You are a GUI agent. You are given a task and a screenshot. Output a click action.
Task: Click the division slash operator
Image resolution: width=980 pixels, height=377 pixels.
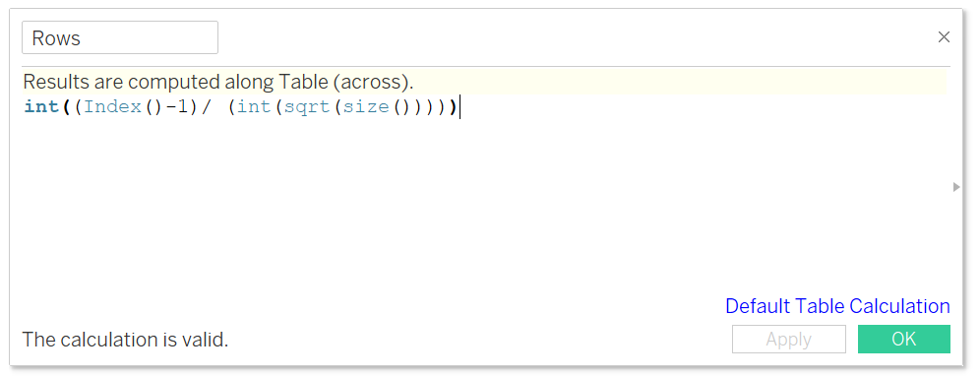[x=207, y=107]
